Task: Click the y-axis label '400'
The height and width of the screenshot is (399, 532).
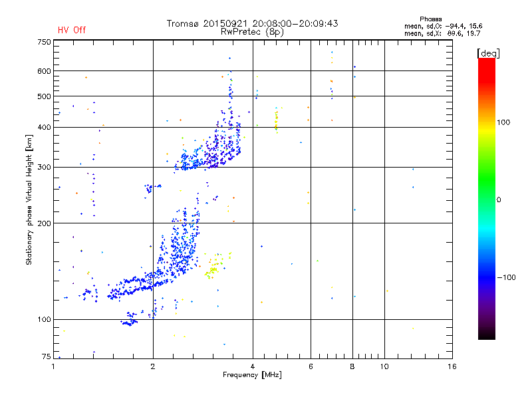Action: pos(44,127)
